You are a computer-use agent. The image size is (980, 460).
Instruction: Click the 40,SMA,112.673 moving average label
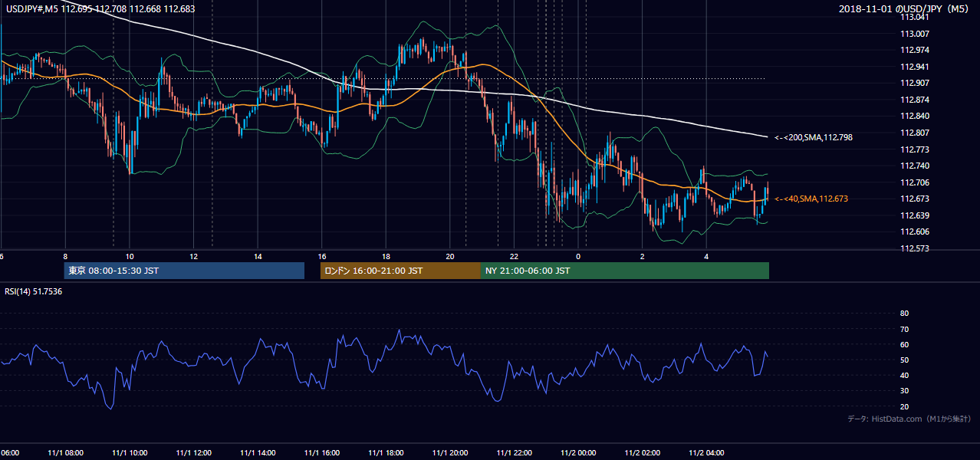pos(811,199)
